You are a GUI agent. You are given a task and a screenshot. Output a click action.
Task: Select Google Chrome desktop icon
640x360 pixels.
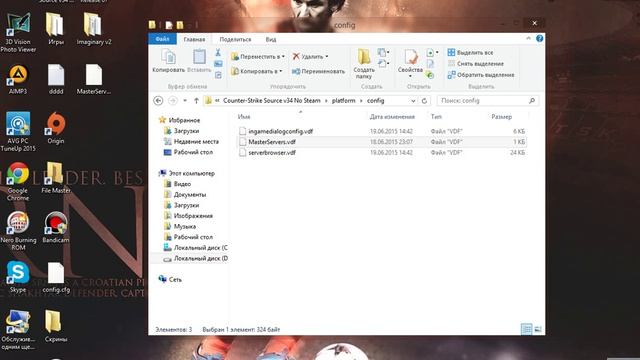pos(18,182)
